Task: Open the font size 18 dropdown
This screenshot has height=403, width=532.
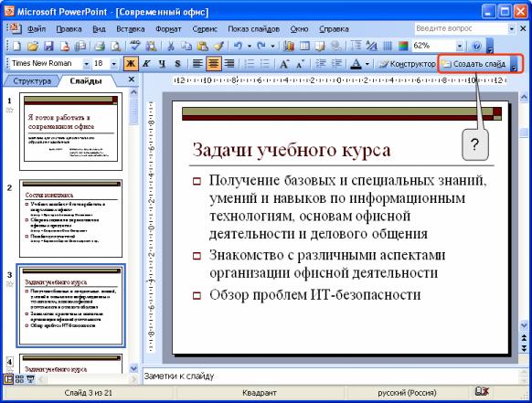Action: pyautogui.click(x=114, y=64)
